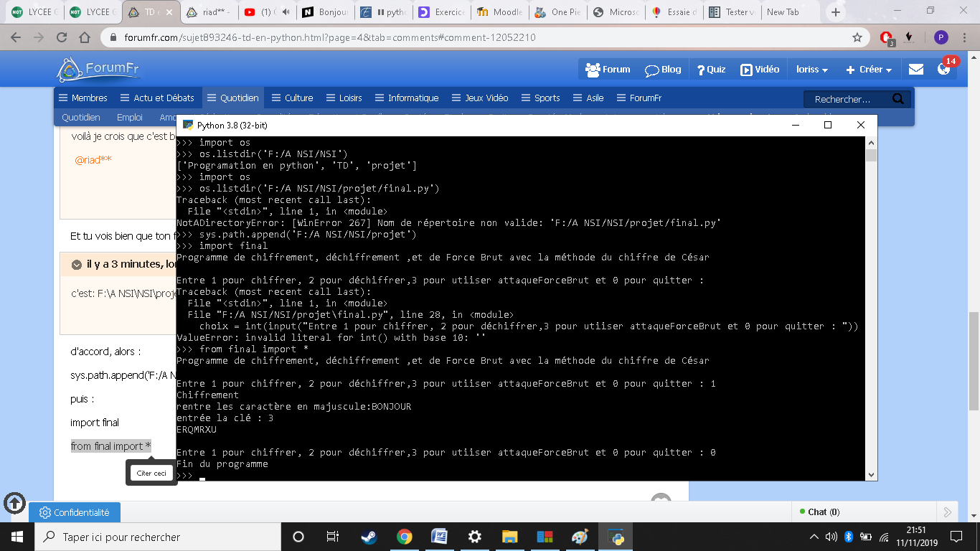Click the browser reload icon

[62, 37]
